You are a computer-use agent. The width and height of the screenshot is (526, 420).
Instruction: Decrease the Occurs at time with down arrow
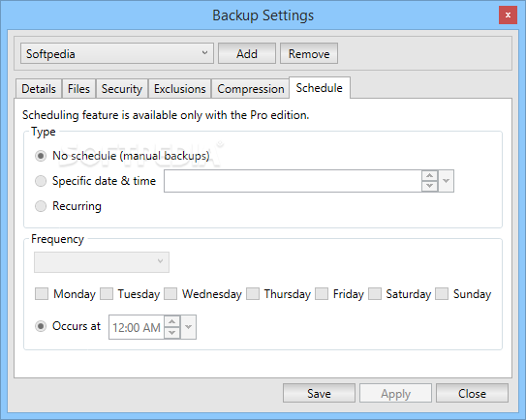click(172, 333)
